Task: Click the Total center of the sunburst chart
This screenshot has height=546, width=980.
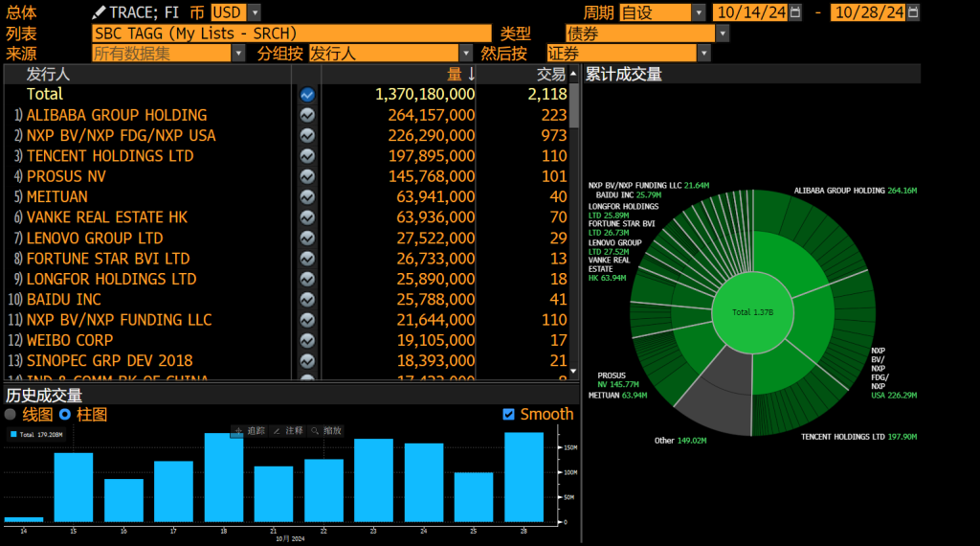Action: [x=754, y=312]
